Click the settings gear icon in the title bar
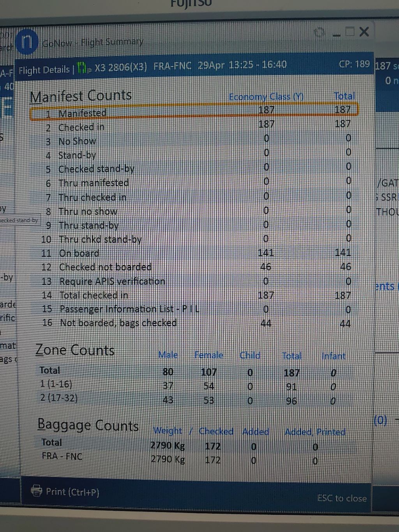Viewport: 399px width, 532px height. [x=320, y=34]
